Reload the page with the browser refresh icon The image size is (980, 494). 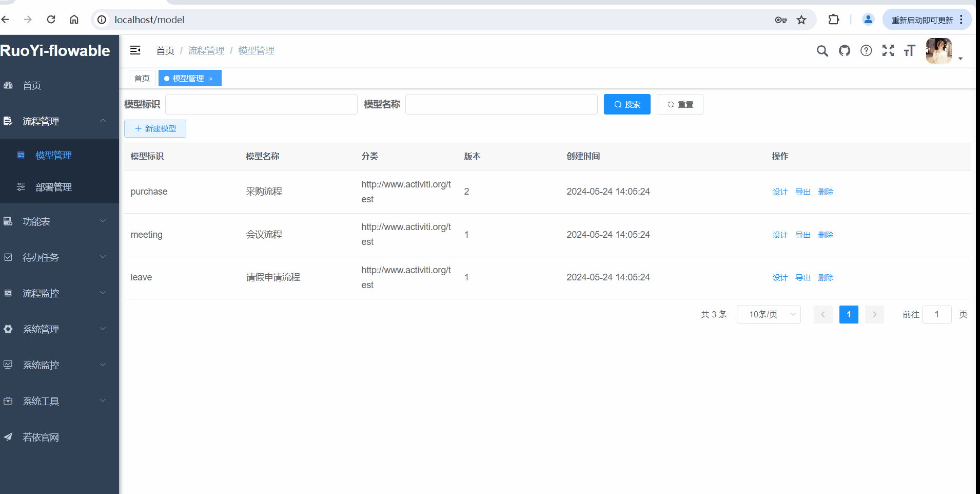click(x=51, y=19)
